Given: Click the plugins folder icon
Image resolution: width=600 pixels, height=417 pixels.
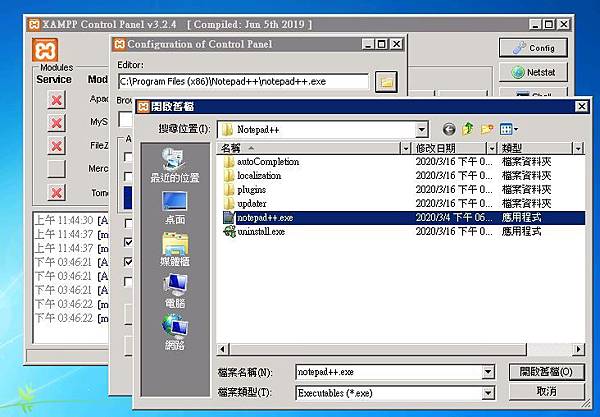Looking at the screenshot, I should 229,190.
